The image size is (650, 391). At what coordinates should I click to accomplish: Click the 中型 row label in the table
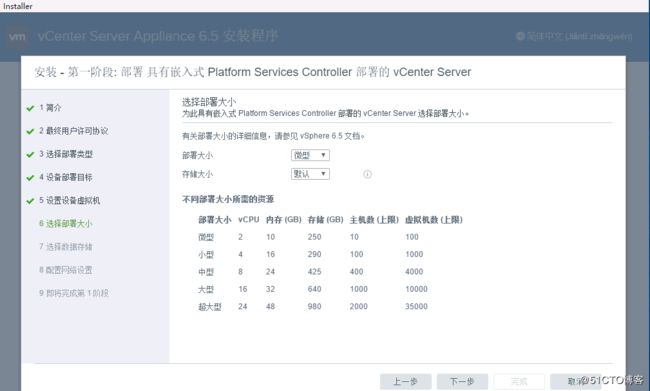pyautogui.click(x=206, y=272)
